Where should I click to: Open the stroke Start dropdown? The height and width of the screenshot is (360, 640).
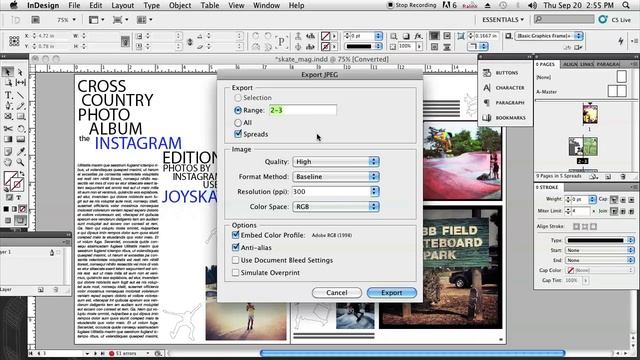[600, 250]
